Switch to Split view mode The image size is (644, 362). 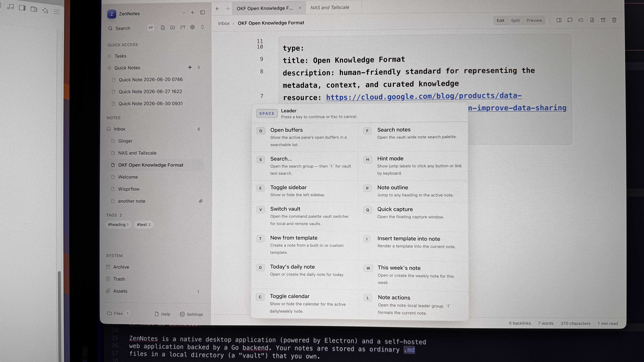click(x=515, y=21)
